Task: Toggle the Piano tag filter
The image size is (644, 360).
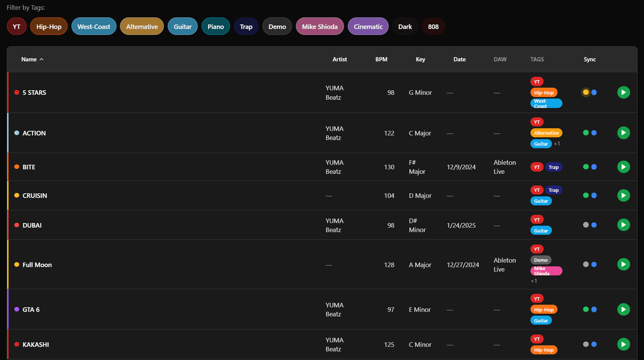Action: click(x=216, y=26)
